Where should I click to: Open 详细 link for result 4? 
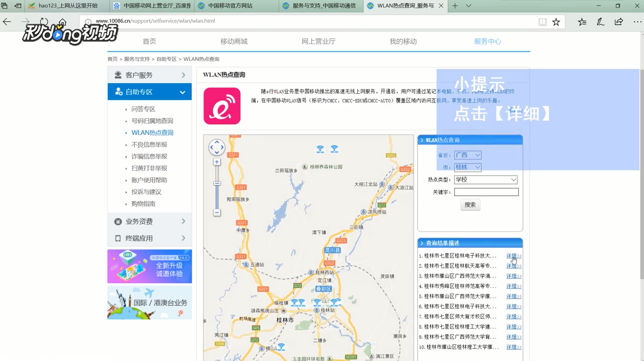[x=514, y=286]
